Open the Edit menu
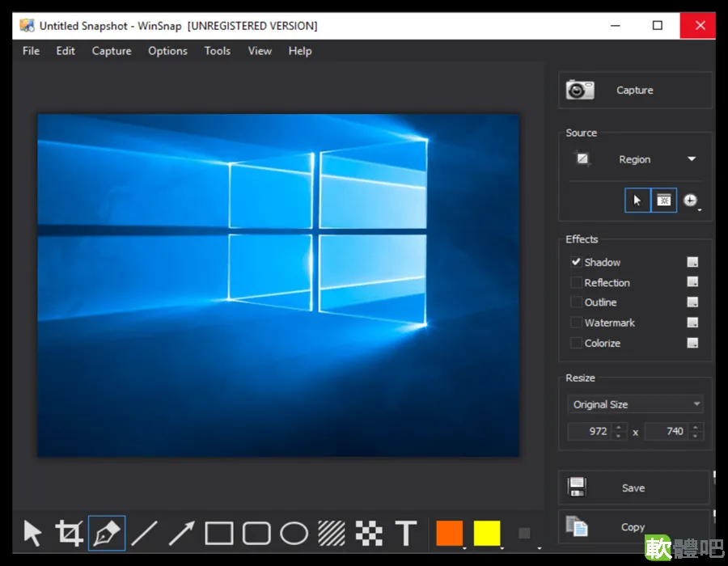Image resolution: width=728 pixels, height=566 pixels. coord(66,51)
